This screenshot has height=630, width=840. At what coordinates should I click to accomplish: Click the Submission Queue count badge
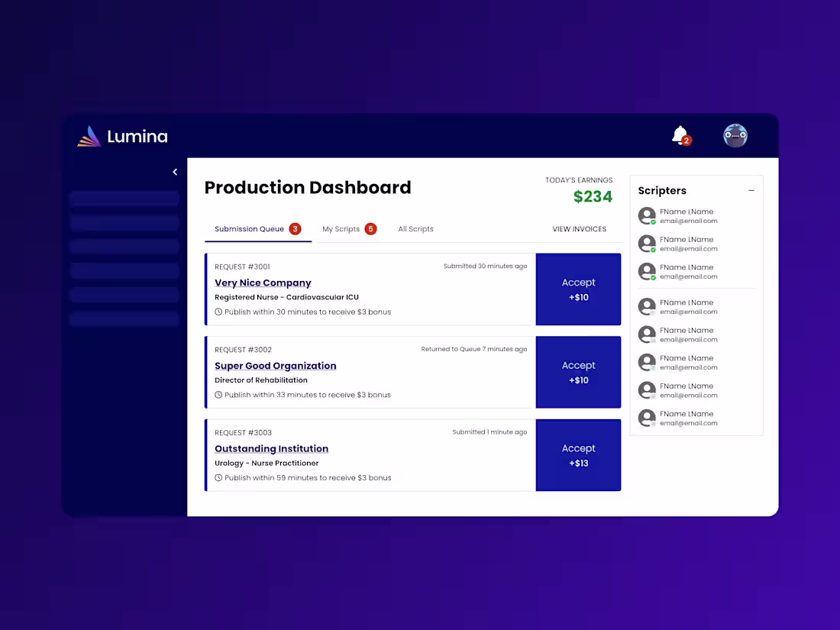[x=296, y=228]
